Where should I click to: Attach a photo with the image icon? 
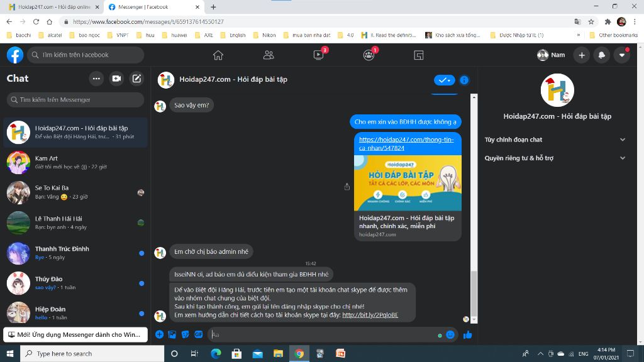172,334
